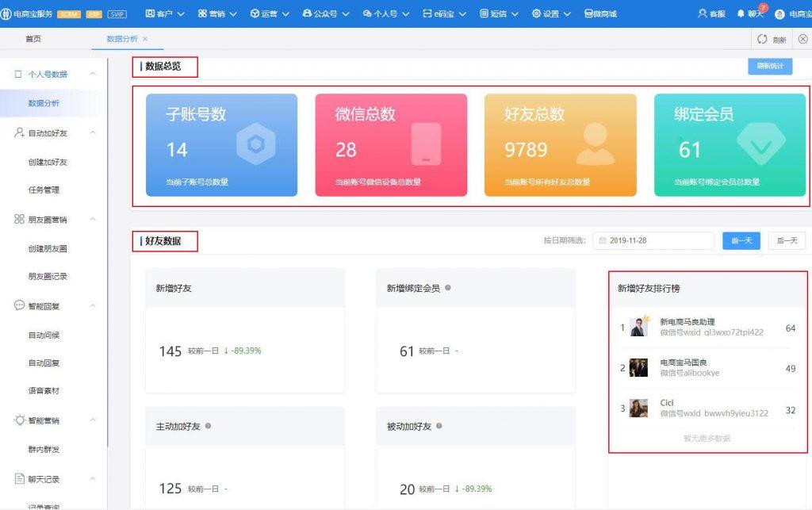
Task: Click the 刷新统计 button
Action: pos(768,67)
